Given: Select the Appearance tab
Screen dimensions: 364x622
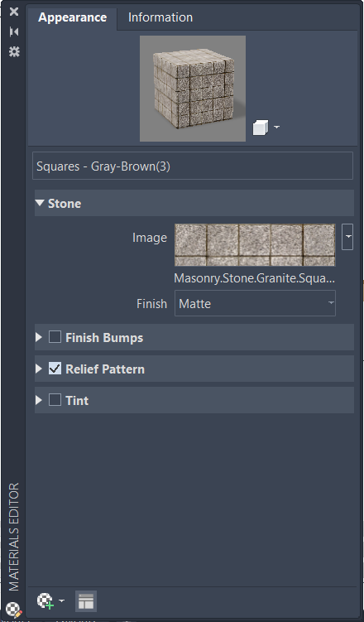Looking at the screenshot, I should pos(72,18).
